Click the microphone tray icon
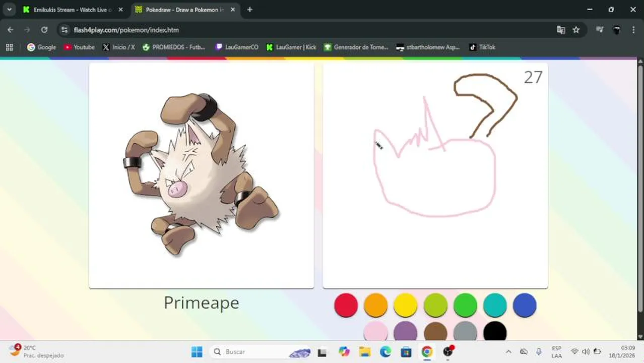Viewport: 644px width, 363px height. [x=539, y=351]
